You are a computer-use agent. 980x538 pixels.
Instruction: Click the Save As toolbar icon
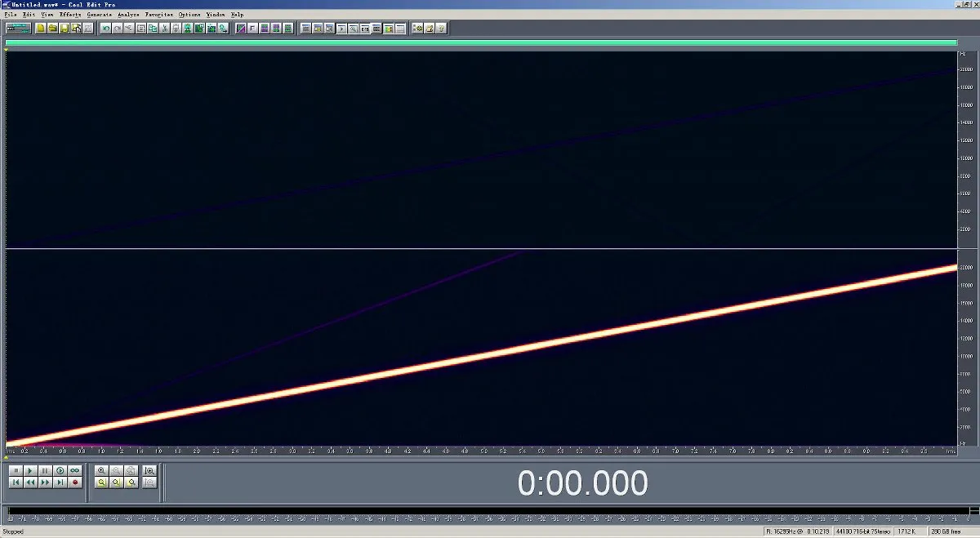pos(76,29)
